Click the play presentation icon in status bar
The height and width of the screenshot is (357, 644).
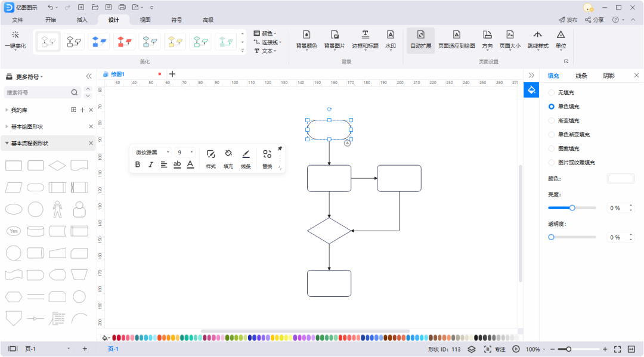[516, 349]
